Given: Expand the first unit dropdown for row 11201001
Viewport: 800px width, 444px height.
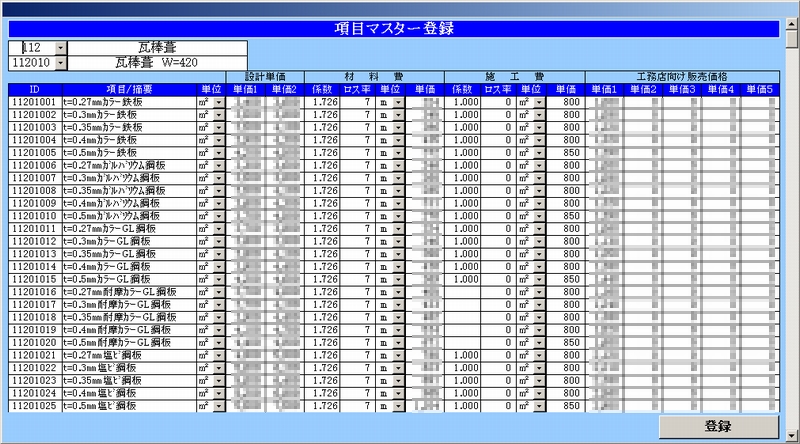Looking at the screenshot, I should [x=218, y=102].
